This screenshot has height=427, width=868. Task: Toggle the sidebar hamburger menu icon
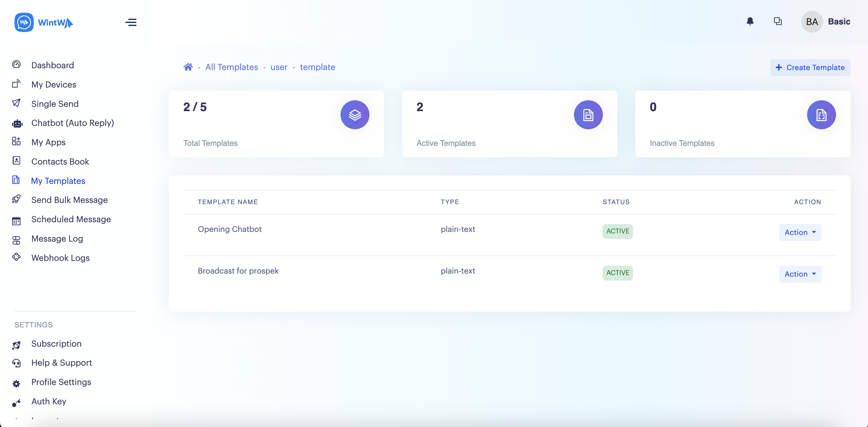click(x=131, y=22)
